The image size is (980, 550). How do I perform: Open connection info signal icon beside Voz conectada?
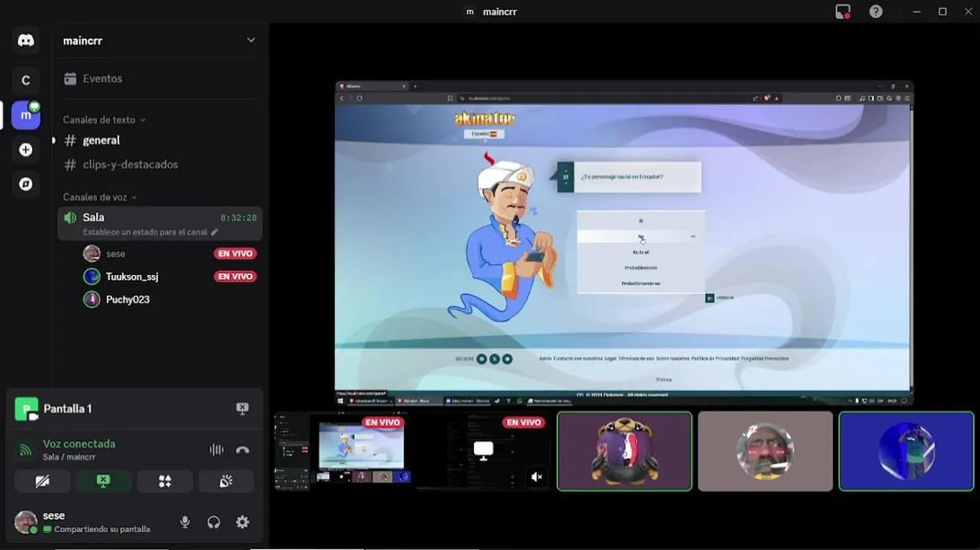[x=26, y=450]
